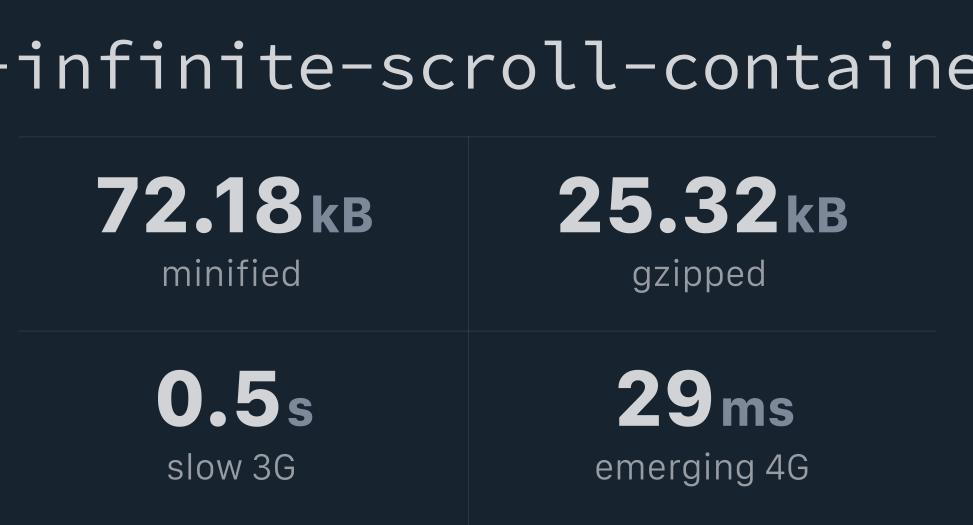Click the word 'infinite' in package name
This screenshot has width=973, height=525.
(181, 65)
